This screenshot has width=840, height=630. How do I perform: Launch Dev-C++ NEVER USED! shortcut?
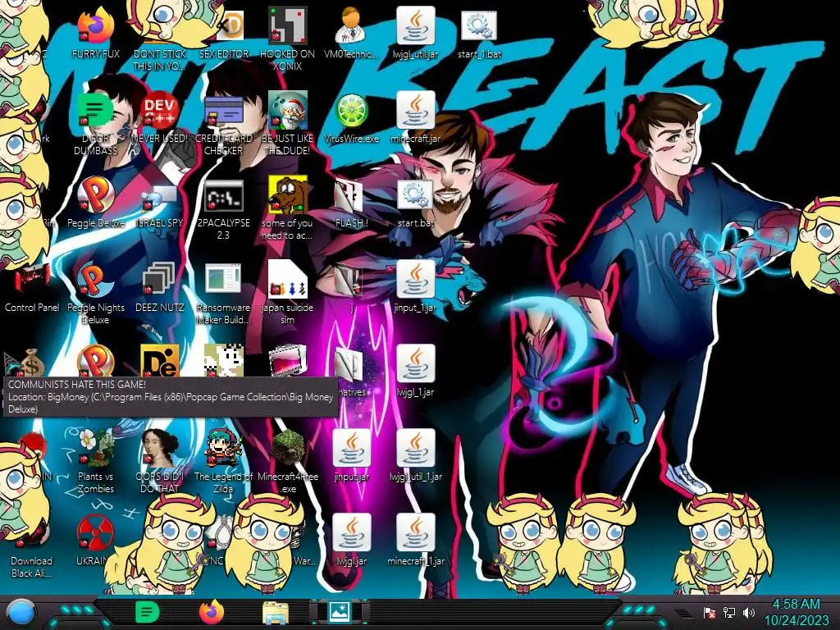click(159, 111)
